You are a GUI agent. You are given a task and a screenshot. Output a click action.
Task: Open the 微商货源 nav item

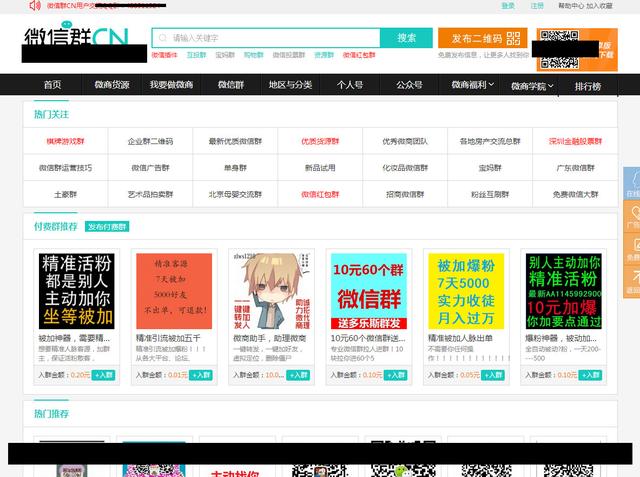click(x=112, y=84)
